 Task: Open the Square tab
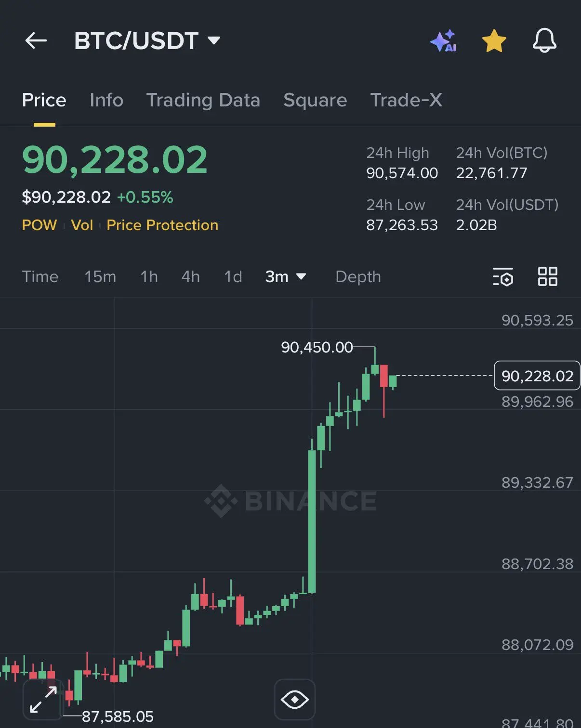pos(315,100)
